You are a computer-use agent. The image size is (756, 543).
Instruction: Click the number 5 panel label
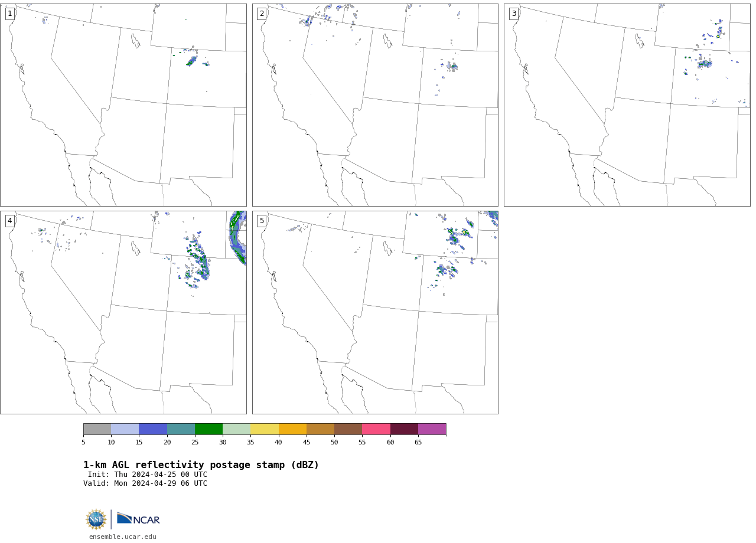click(262, 221)
